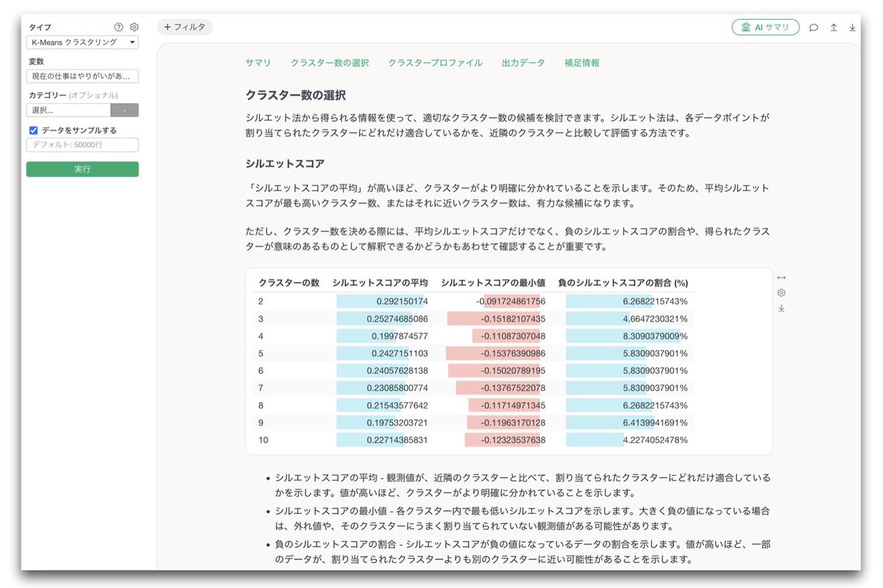
Task: Click the top download arrow icon
Action: point(852,28)
